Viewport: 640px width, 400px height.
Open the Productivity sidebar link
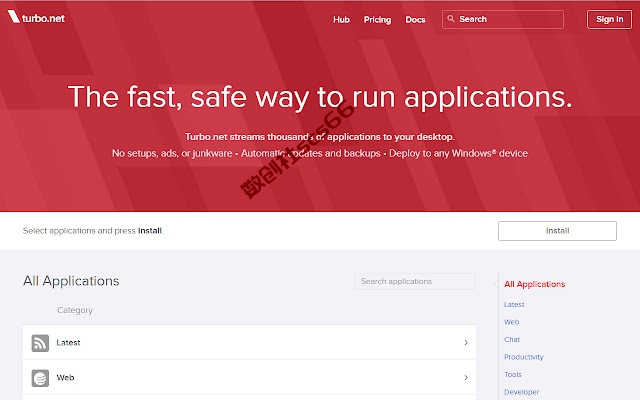[524, 357]
